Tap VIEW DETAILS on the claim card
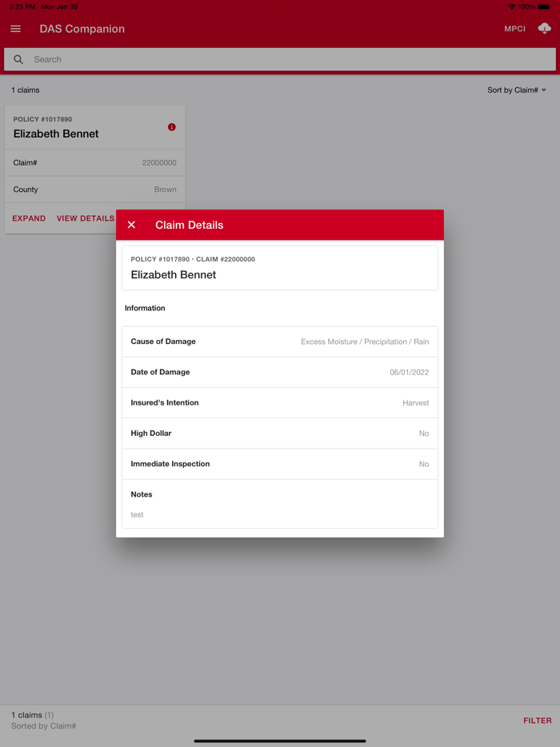The image size is (560, 747). pos(86,218)
